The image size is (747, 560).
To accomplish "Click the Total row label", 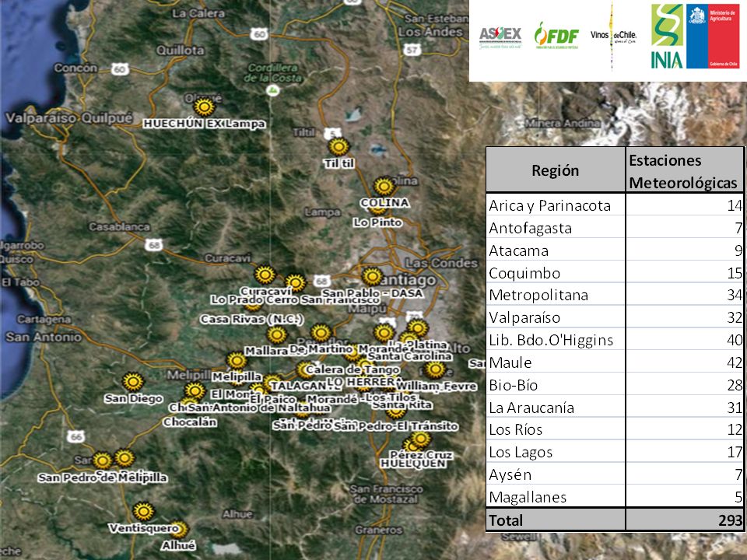I will click(506, 520).
